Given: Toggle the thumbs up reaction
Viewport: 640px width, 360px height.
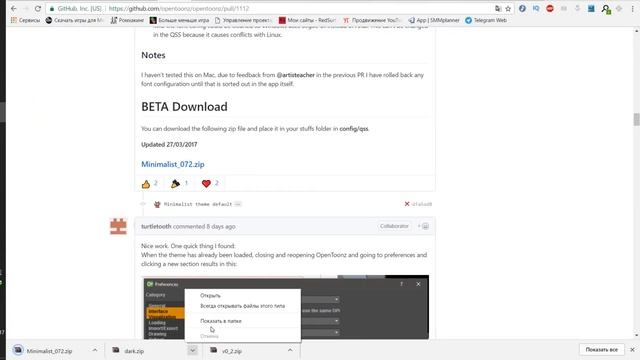Looking at the screenshot, I should tap(149, 184).
